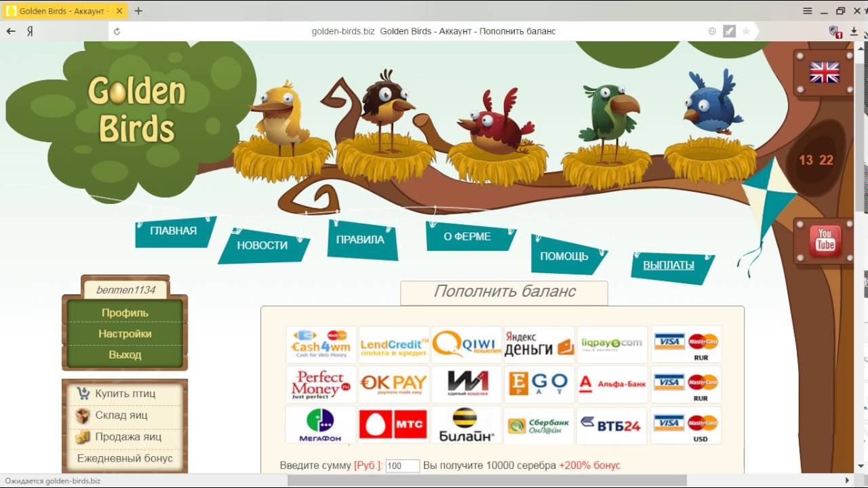Click the benmen1134 username label
The width and height of the screenshot is (868, 488).
(x=125, y=289)
